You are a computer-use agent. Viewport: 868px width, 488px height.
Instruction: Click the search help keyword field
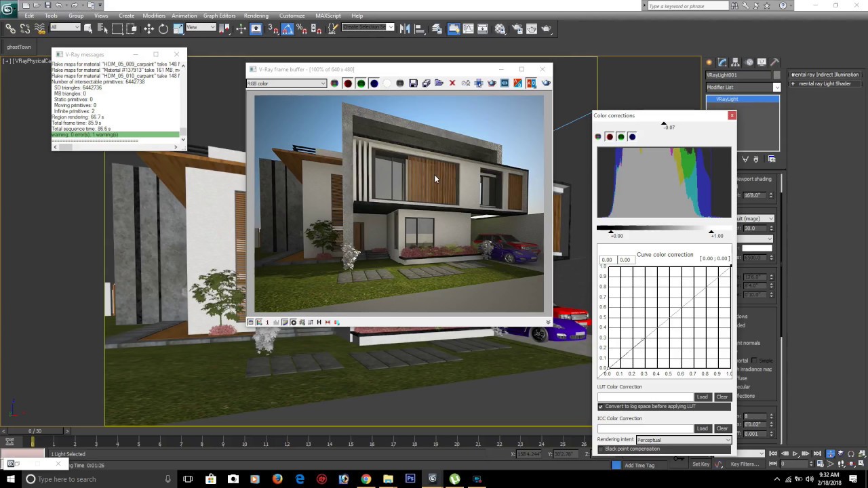point(688,6)
